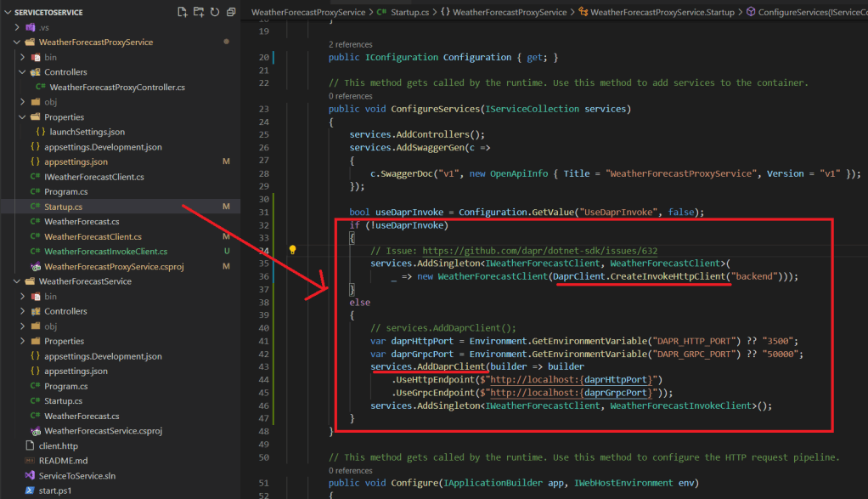Open the README.md file
Viewport: 868px width, 499px height.
(63, 461)
